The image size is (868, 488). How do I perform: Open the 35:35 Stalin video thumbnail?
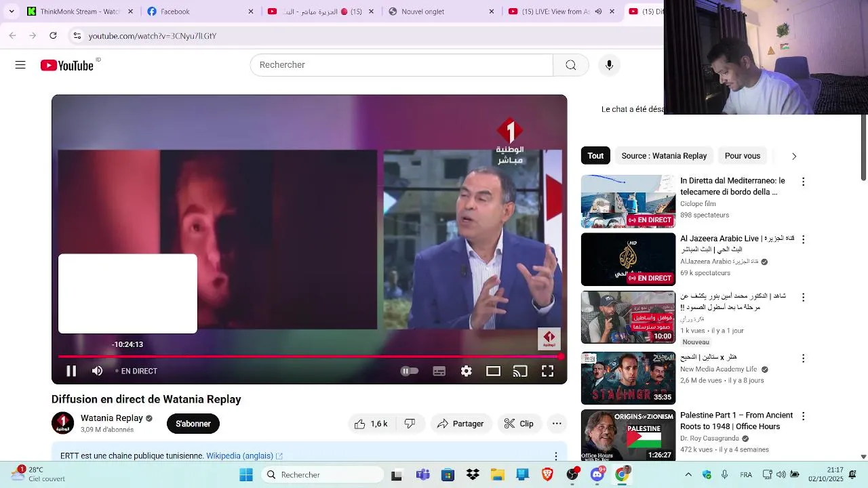(x=628, y=378)
